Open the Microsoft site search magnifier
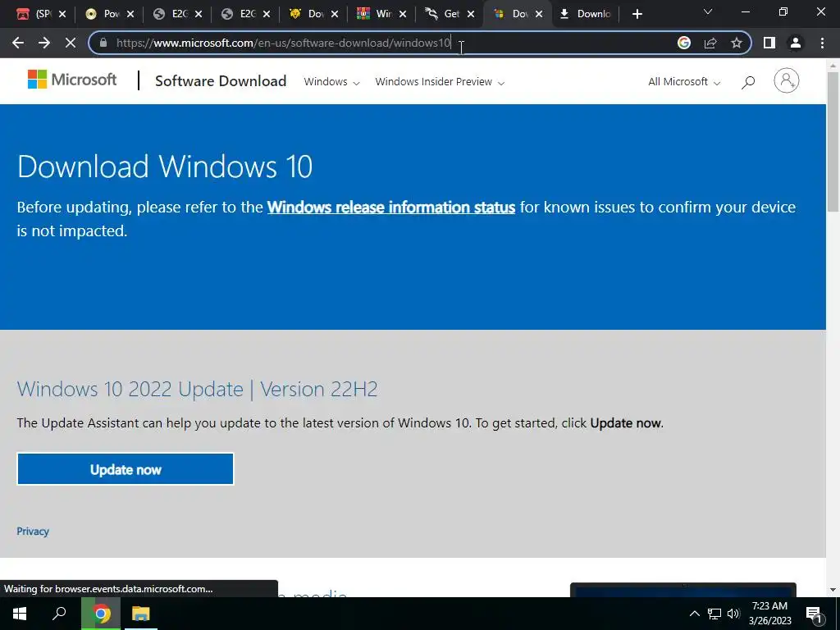This screenshot has width=840, height=630. [x=748, y=82]
